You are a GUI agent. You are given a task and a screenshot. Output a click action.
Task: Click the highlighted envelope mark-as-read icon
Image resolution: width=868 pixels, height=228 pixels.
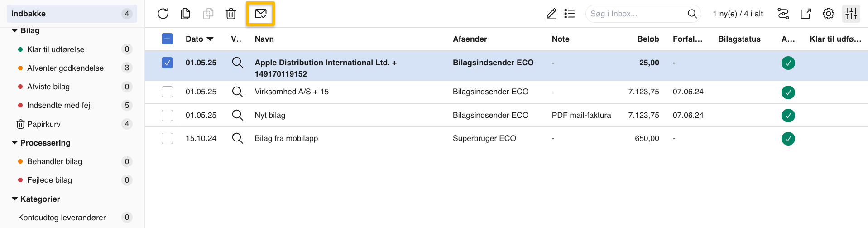click(x=260, y=14)
